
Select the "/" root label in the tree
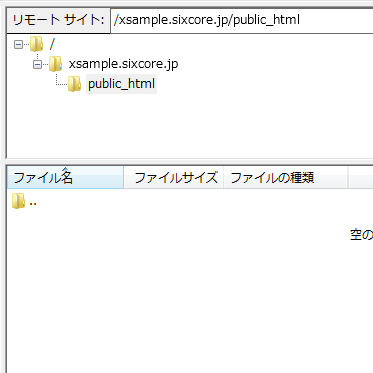pos(52,44)
